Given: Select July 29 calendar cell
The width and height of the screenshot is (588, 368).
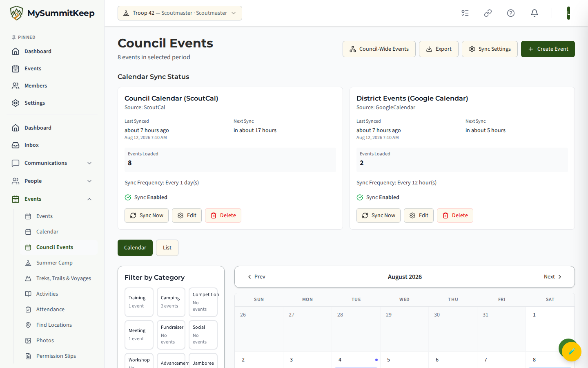Looking at the screenshot, I should tap(404, 329).
